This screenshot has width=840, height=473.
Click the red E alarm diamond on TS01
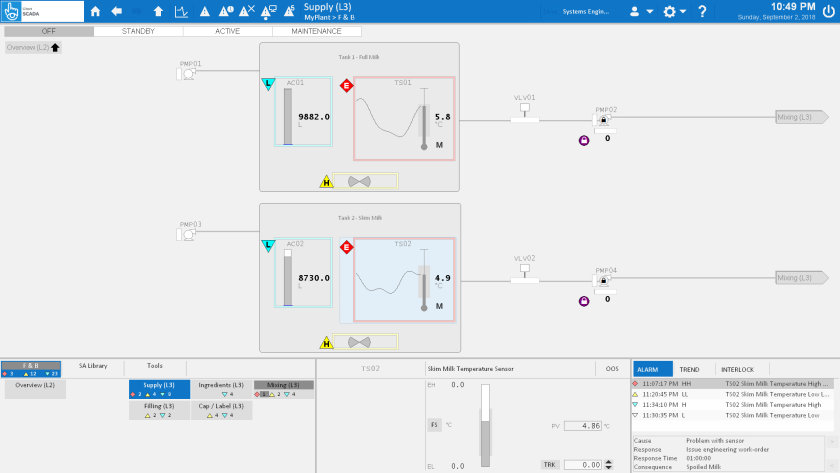pyautogui.click(x=347, y=85)
